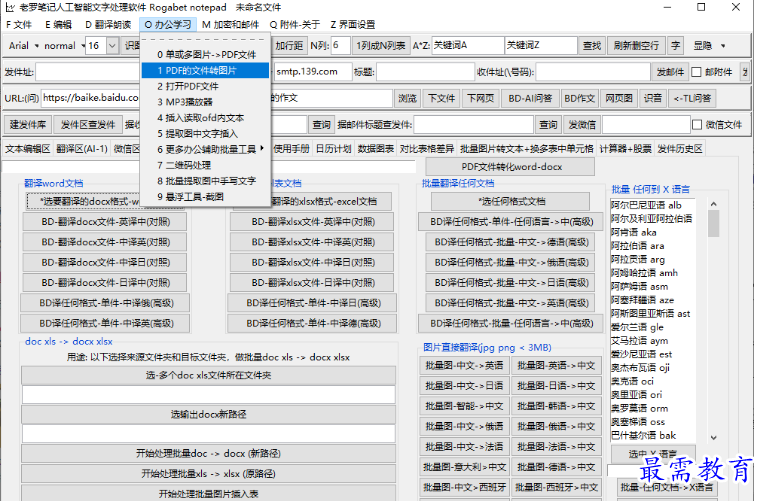The height and width of the screenshot is (501, 761).
Task: Choose 2 打开PDF文件 menu entry
Action: (206, 86)
